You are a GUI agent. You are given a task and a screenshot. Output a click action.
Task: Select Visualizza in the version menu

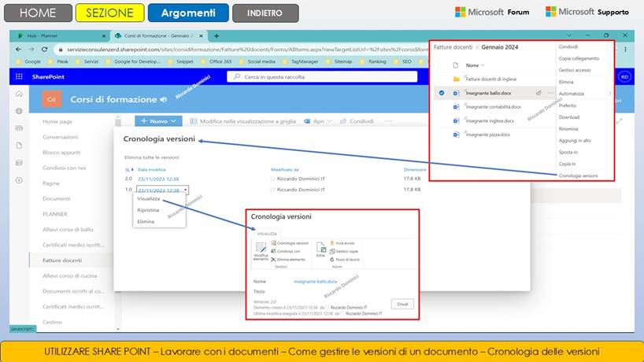coord(149,198)
